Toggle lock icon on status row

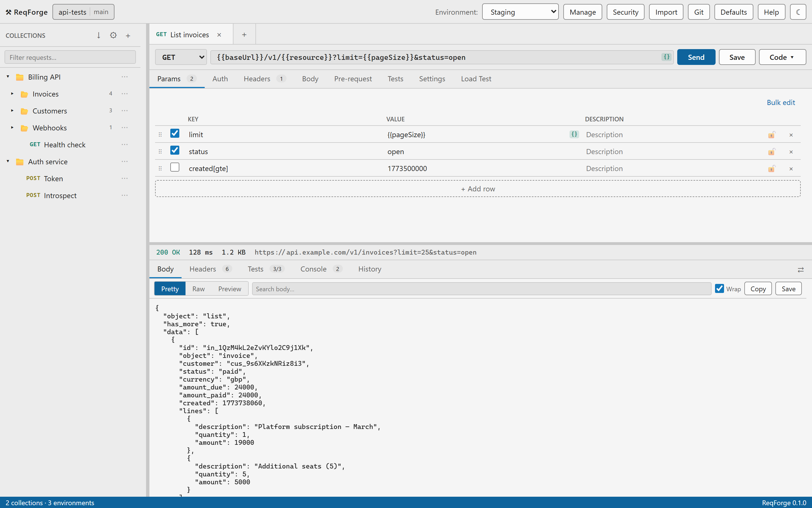(771, 152)
